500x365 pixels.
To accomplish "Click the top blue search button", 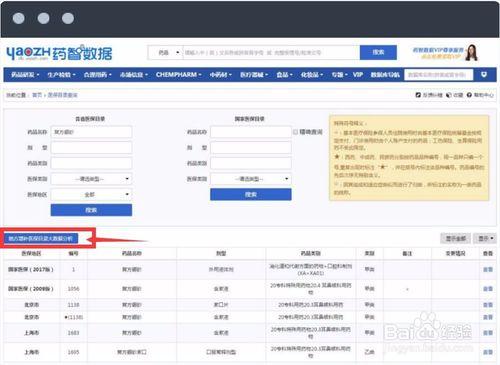I will point(378,52).
